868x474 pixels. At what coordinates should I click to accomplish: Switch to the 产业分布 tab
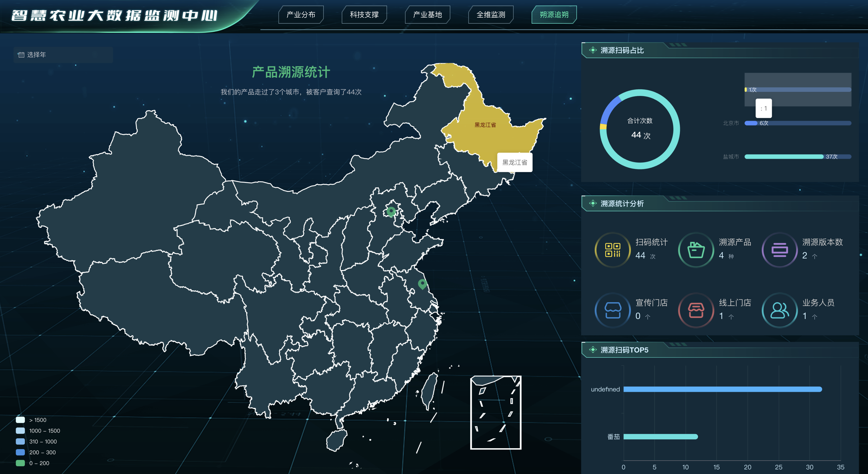point(301,14)
